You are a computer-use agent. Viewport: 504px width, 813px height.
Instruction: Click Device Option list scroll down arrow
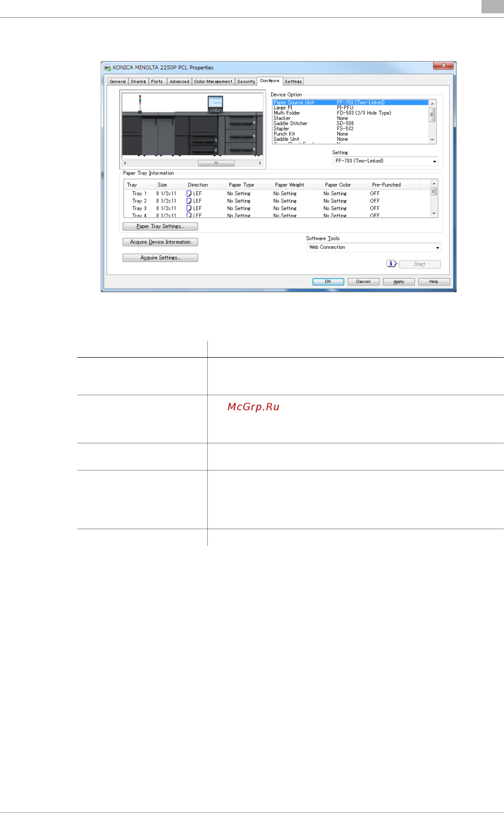pyautogui.click(x=432, y=140)
